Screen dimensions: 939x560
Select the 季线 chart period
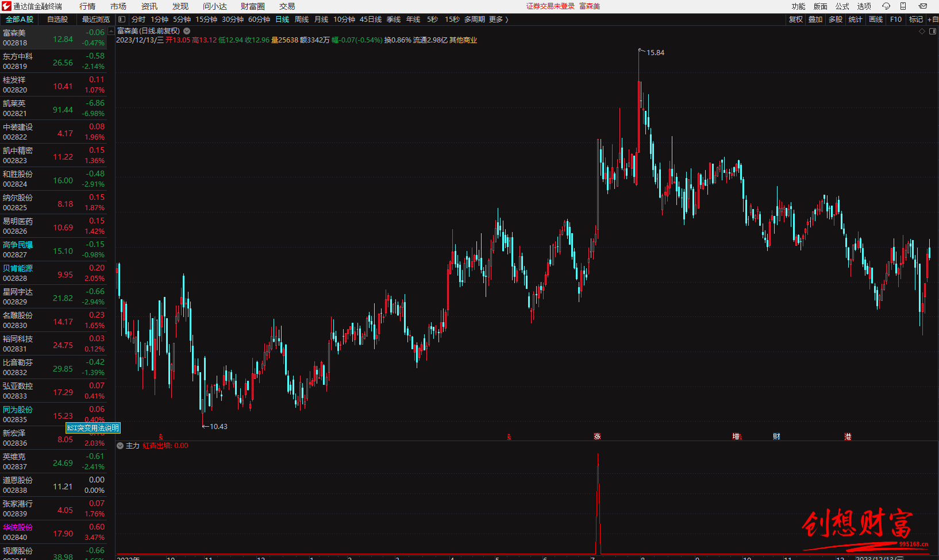[x=394, y=20]
